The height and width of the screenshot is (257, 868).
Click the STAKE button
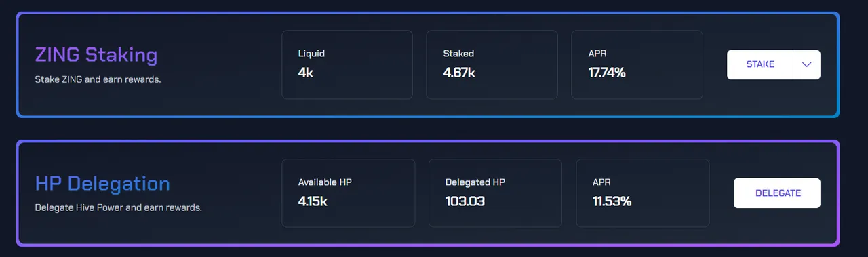pos(760,64)
